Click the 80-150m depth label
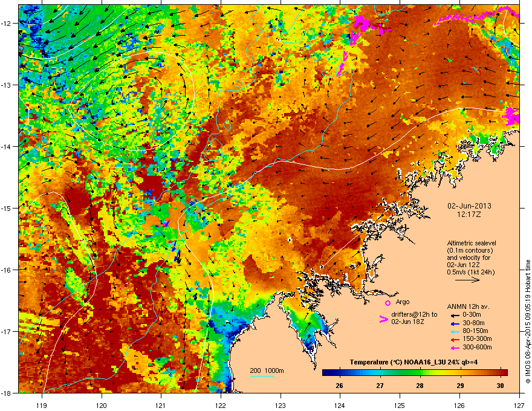This screenshot has height=411, width=532. [476, 331]
